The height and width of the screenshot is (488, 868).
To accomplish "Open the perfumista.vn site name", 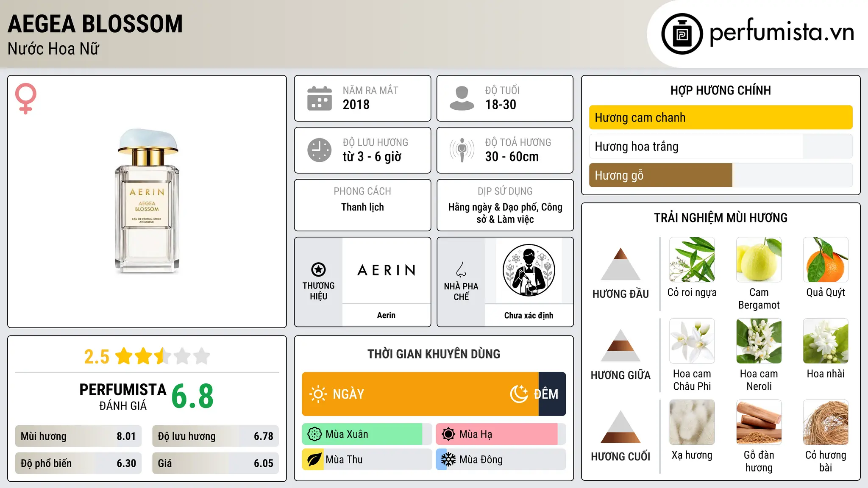I will (782, 33).
